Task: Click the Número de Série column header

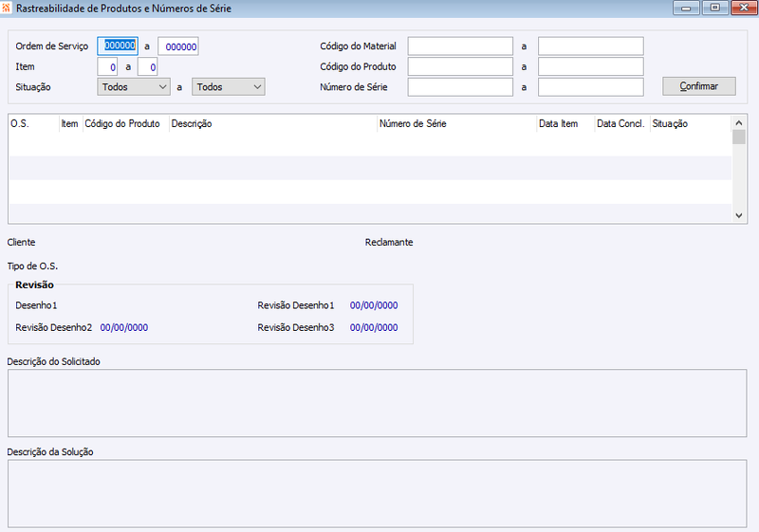Action: pyautogui.click(x=457, y=124)
